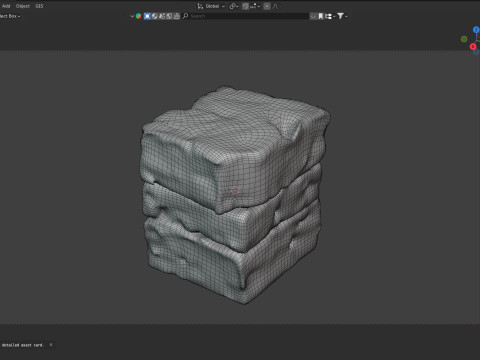480x360 pixels.
Task: Click the transform orientation axes icon
Action: pos(200,6)
